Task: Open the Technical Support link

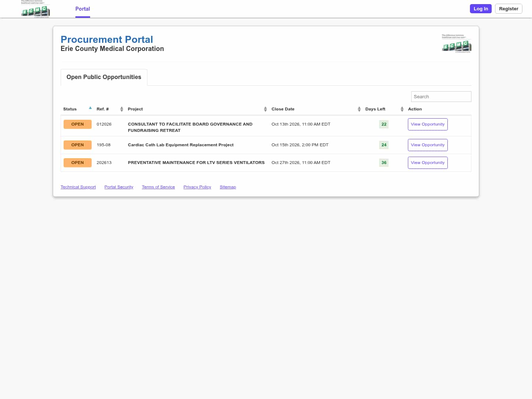Action: (x=78, y=187)
